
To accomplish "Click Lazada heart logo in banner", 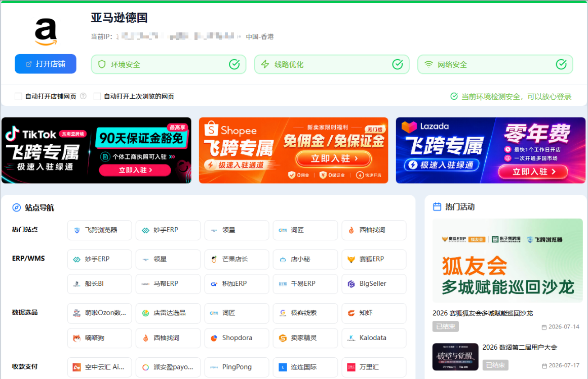I will [x=409, y=127].
